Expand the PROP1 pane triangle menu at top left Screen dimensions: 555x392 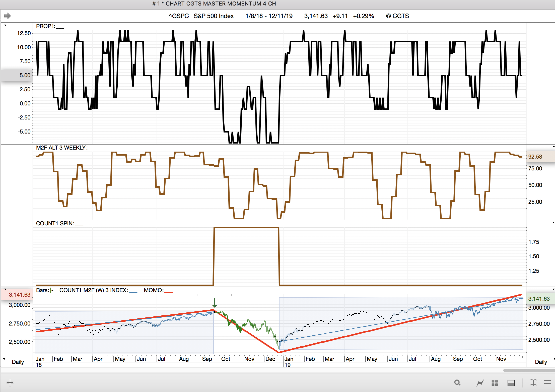[x=5, y=25]
